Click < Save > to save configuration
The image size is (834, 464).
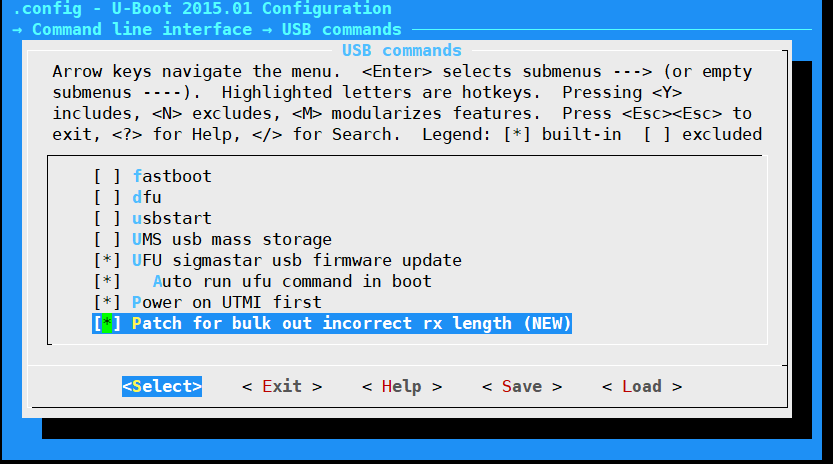click(x=522, y=386)
